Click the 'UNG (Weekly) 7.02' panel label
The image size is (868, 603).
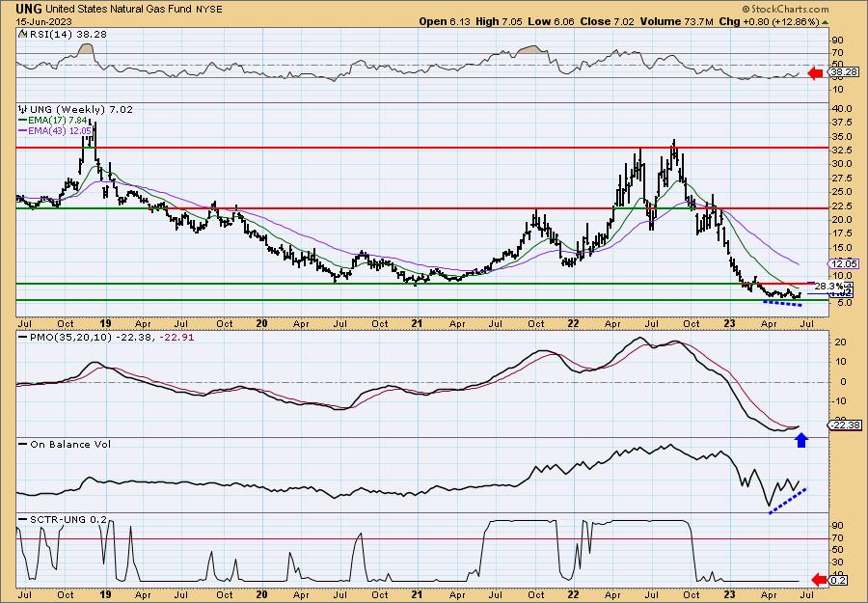coord(80,110)
